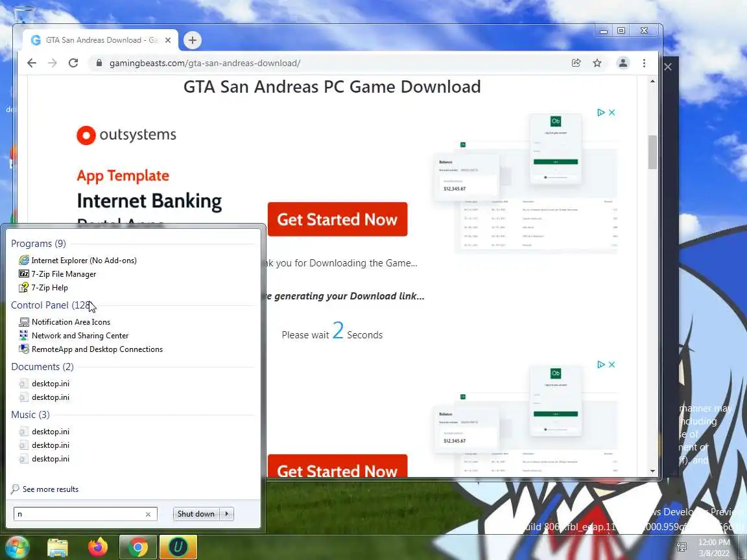This screenshot has width=747, height=560.
Task: Click the lower Get Started Now button
Action: tap(337, 466)
